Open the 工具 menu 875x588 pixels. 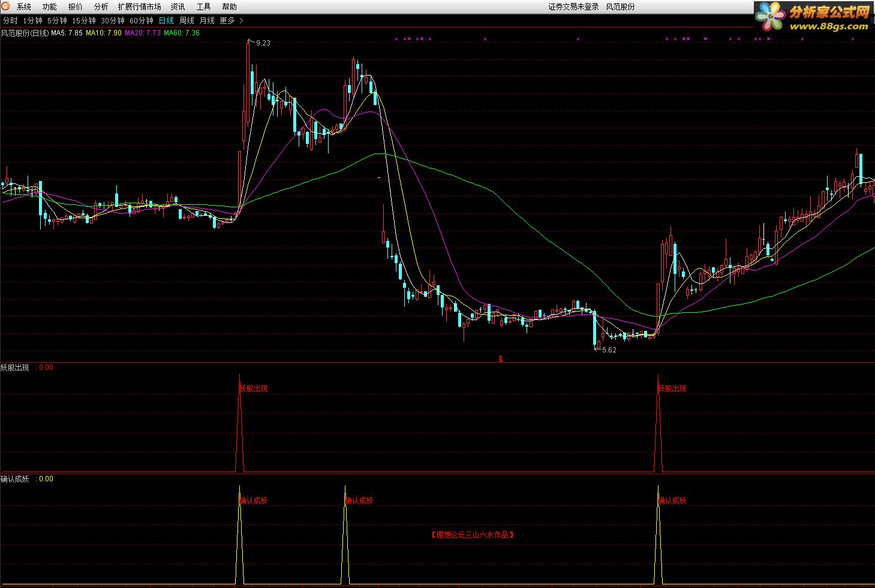click(x=204, y=7)
